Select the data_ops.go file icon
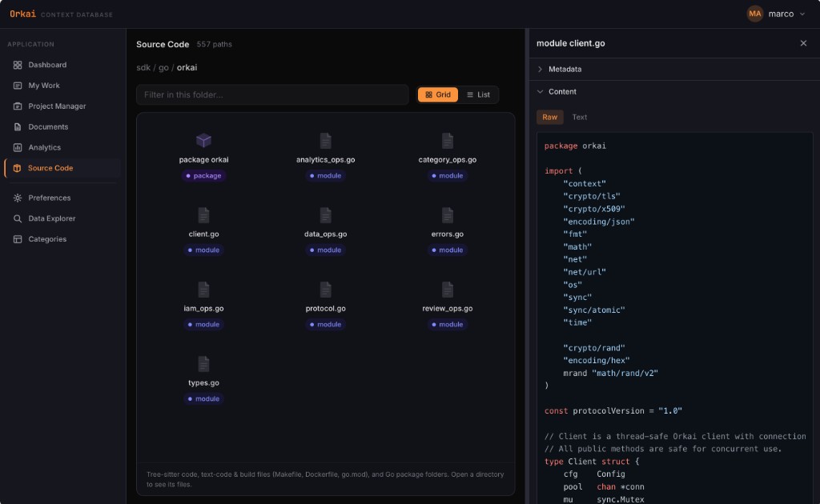This screenshot has width=820, height=504. [x=325, y=214]
